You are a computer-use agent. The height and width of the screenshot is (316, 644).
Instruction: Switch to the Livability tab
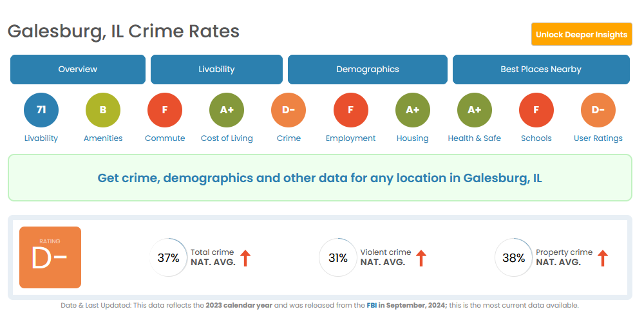pyautogui.click(x=216, y=70)
